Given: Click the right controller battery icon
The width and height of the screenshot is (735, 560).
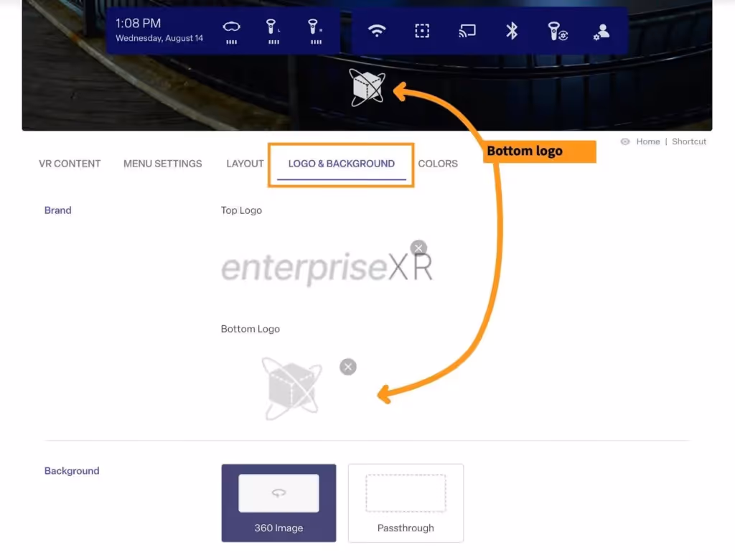Looking at the screenshot, I should (315, 31).
